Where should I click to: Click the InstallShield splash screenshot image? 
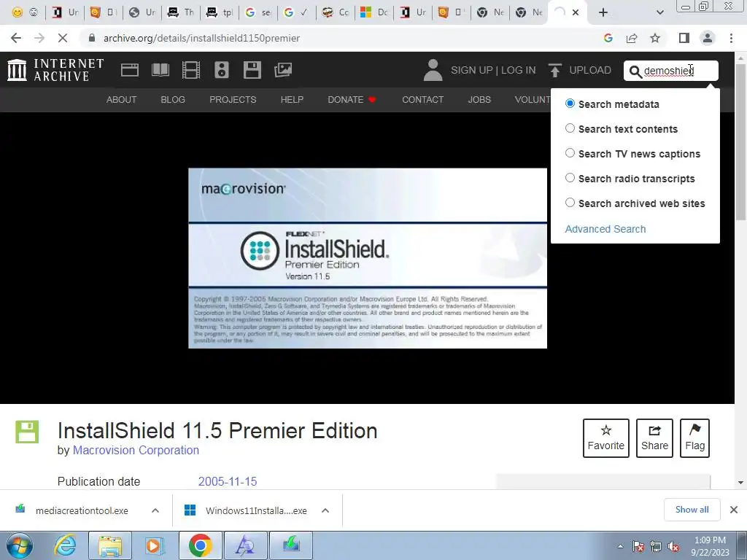coord(368,258)
